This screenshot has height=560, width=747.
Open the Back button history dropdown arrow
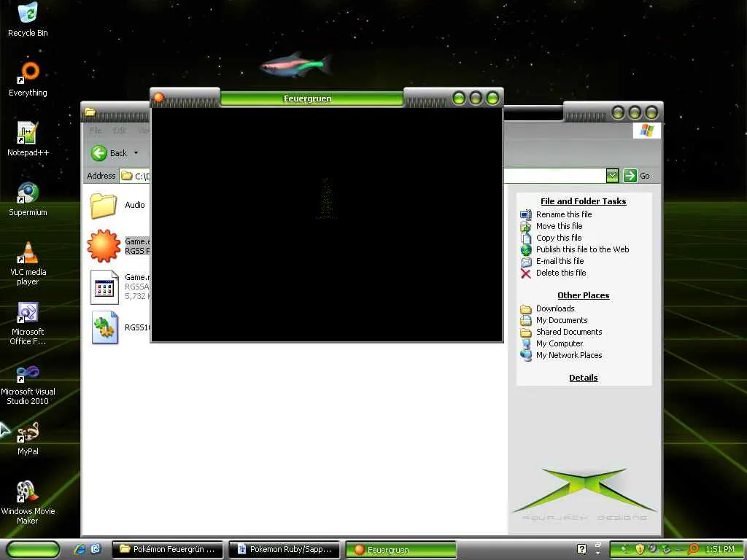[x=136, y=153]
